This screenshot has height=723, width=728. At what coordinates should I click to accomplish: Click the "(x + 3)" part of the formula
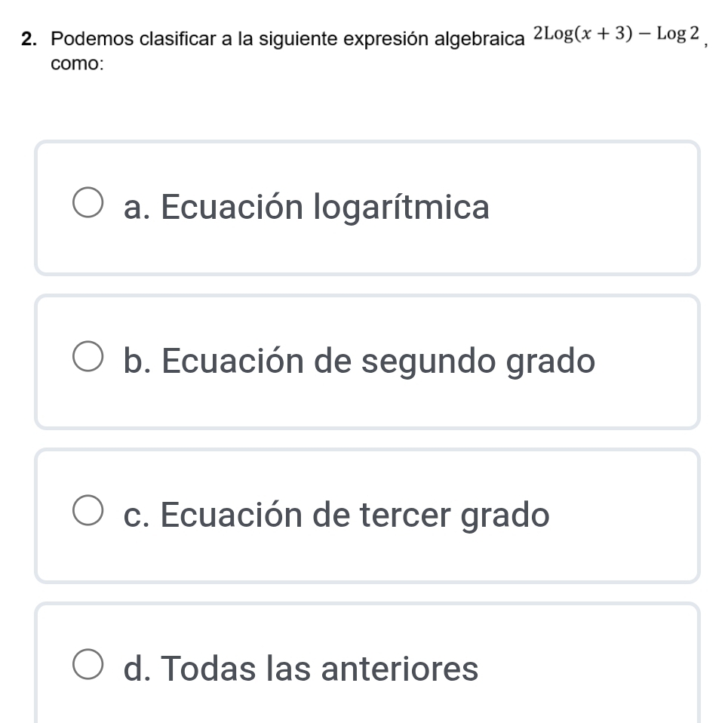tap(603, 34)
